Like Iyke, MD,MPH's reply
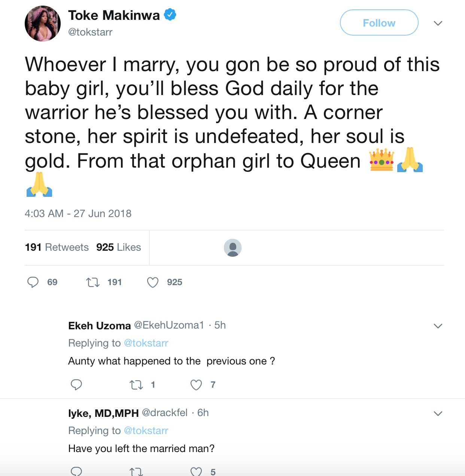This screenshot has height=476, width=465. 196,472
